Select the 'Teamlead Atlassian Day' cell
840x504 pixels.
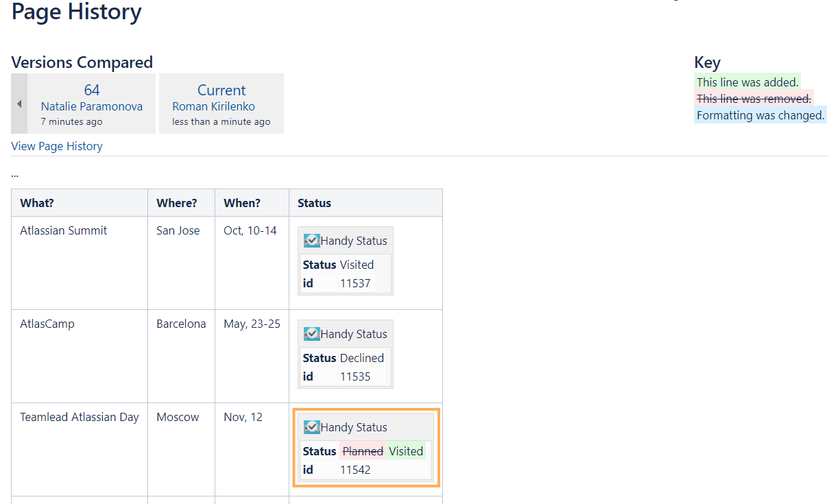click(80, 417)
